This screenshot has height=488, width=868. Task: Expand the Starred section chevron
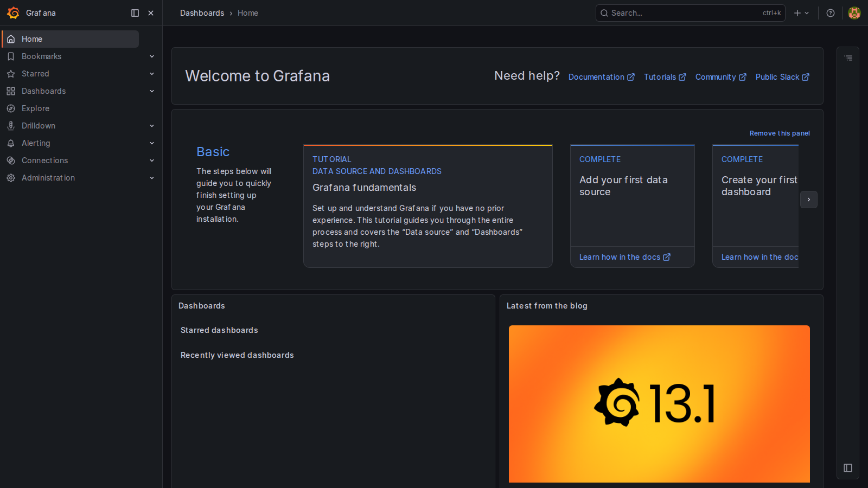tap(152, 74)
